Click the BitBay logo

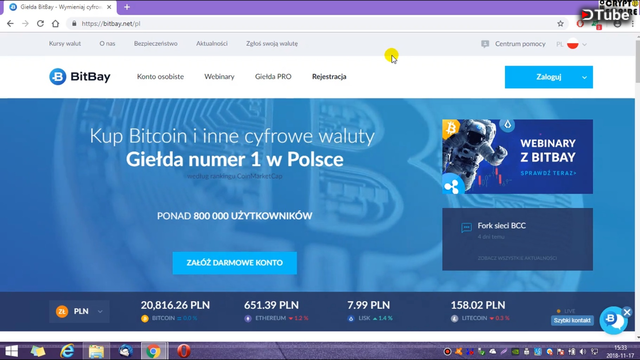[x=80, y=77]
